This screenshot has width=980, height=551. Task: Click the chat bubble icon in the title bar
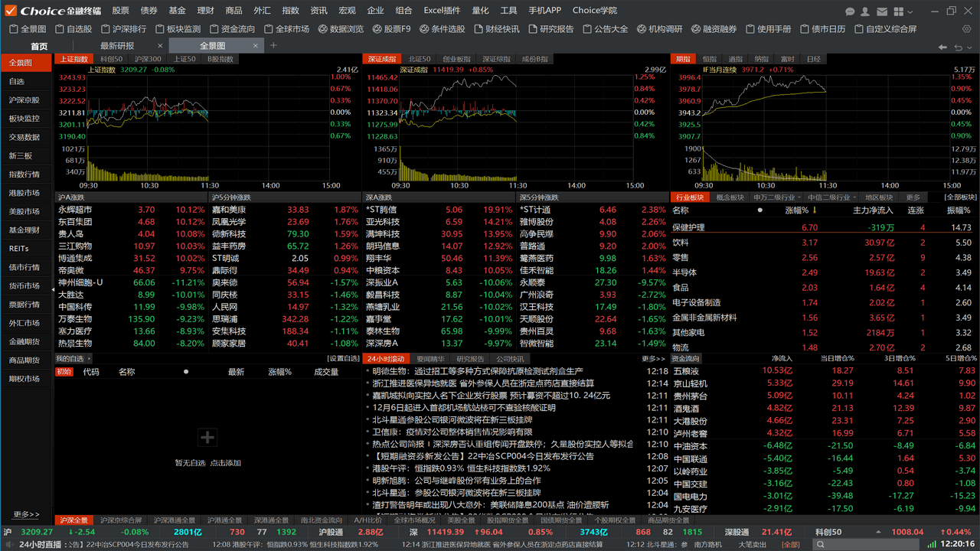pyautogui.click(x=848, y=10)
